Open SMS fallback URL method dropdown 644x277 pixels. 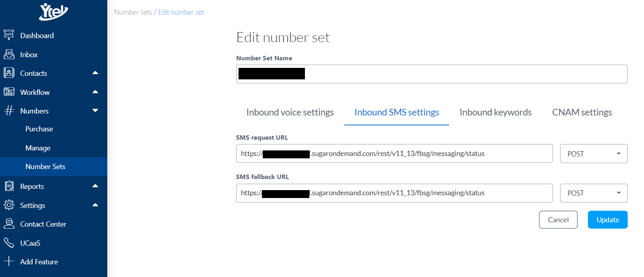point(594,193)
